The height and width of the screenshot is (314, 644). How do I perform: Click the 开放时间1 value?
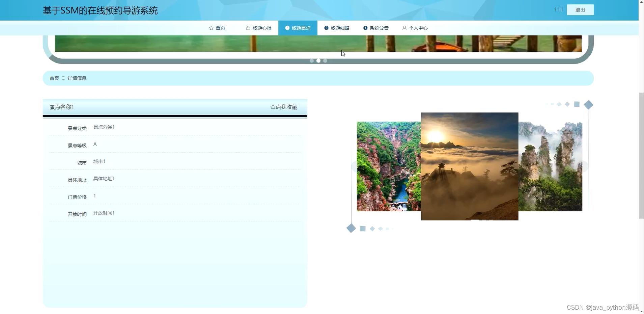[x=104, y=213]
